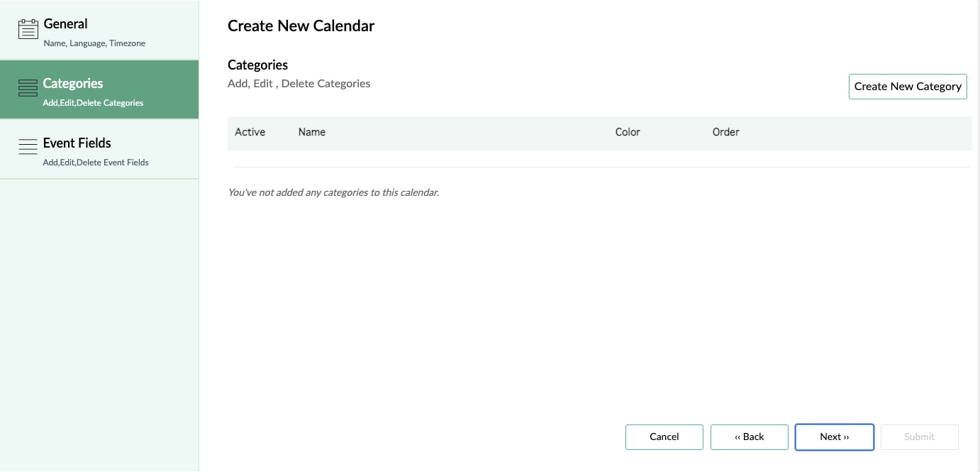Click the list icon beside Categories
Image resolution: width=980 pixels, height=472 pixels.
coord(28,89)
